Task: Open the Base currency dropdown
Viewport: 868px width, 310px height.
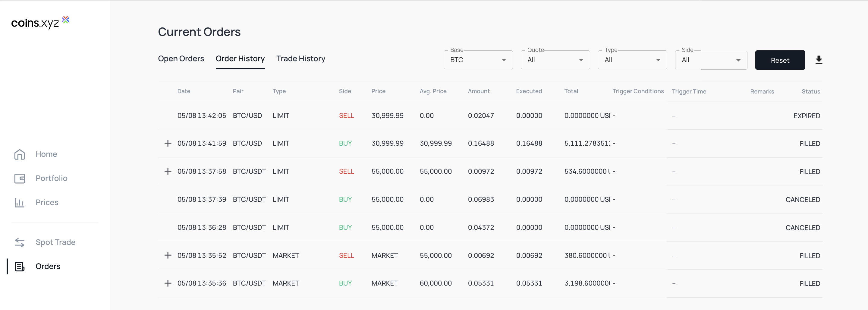Action: (x=478, y=60)
